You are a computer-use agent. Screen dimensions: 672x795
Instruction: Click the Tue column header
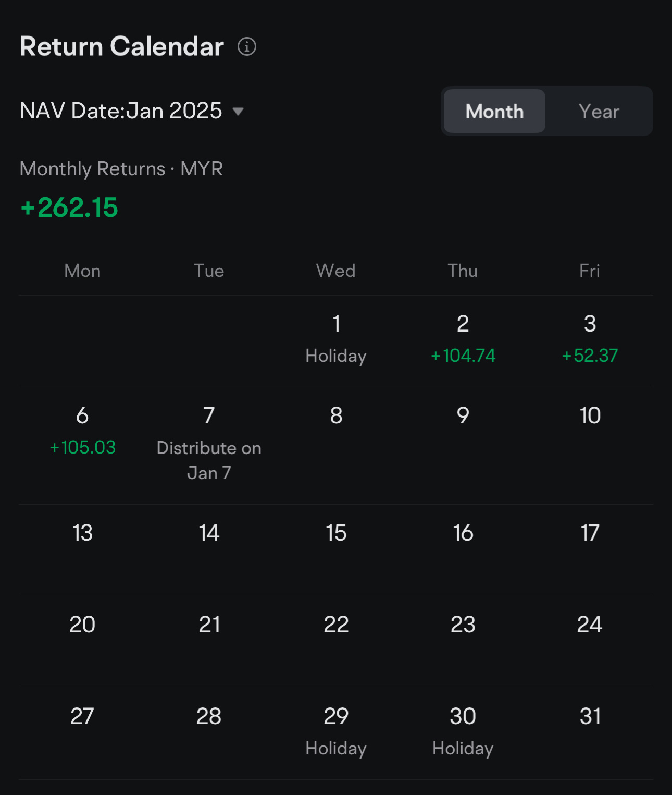209,271
